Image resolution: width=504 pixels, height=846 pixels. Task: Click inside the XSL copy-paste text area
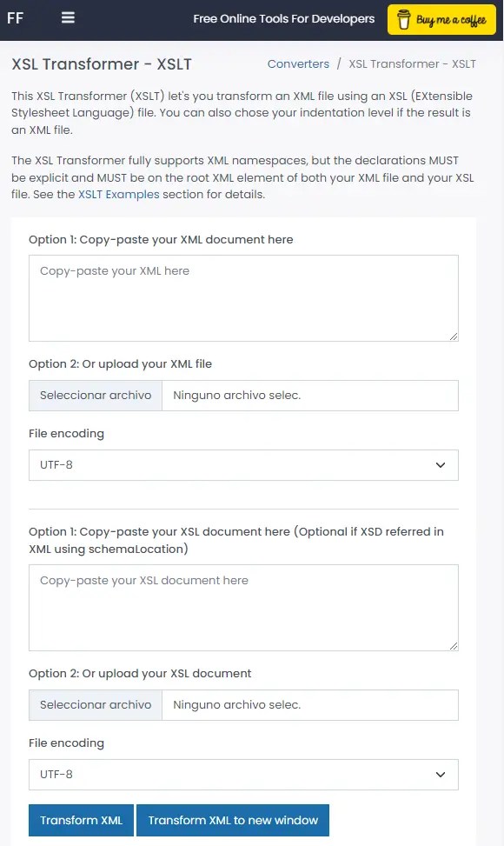click(243, 607)
